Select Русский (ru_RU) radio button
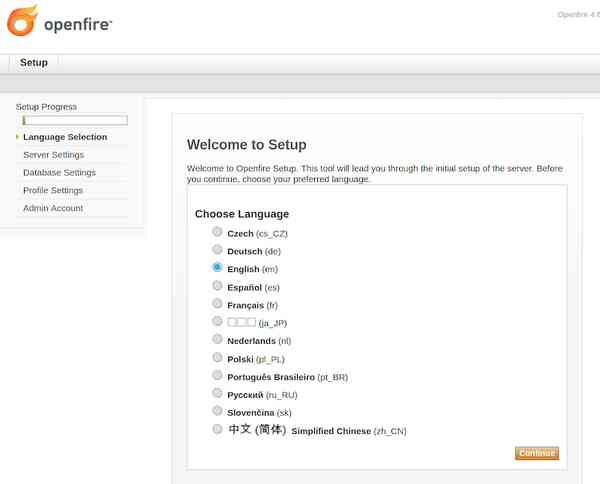600x484 pixels. (217, 393)
